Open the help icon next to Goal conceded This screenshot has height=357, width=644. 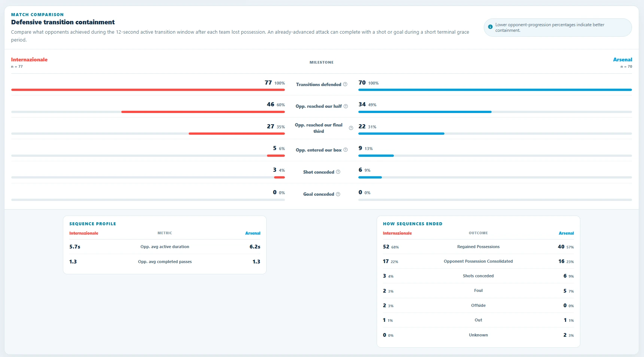coord(338,194)
